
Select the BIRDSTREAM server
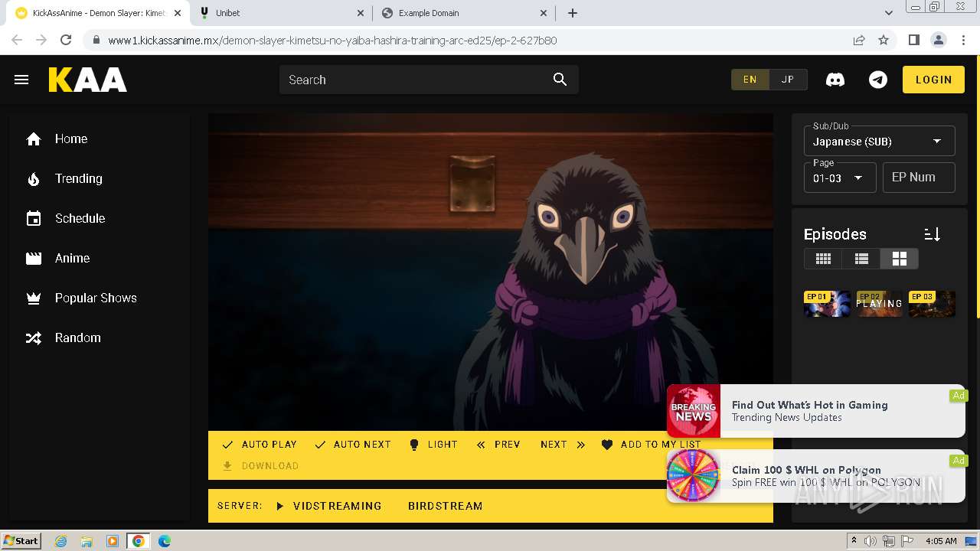(445, 506)
